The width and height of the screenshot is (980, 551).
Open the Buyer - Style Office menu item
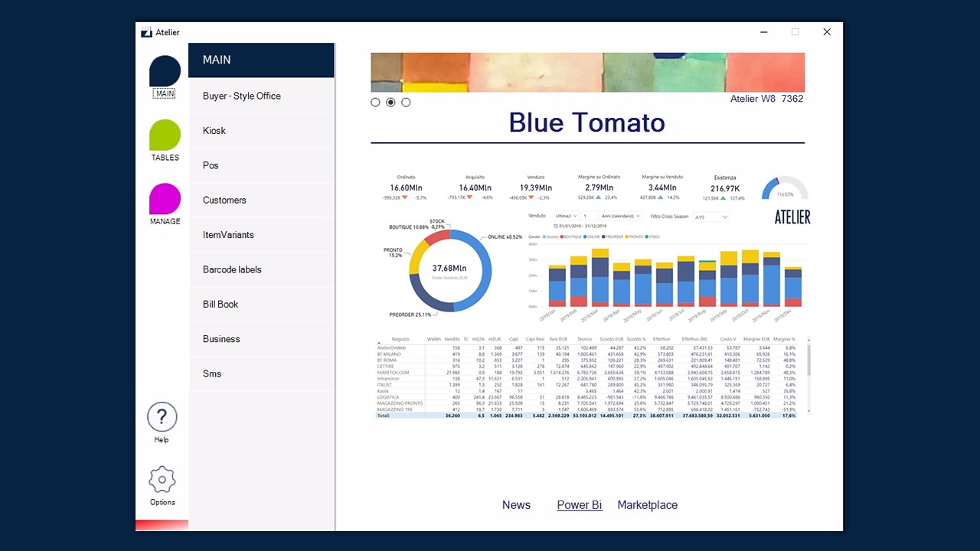[x=261, y=96]
